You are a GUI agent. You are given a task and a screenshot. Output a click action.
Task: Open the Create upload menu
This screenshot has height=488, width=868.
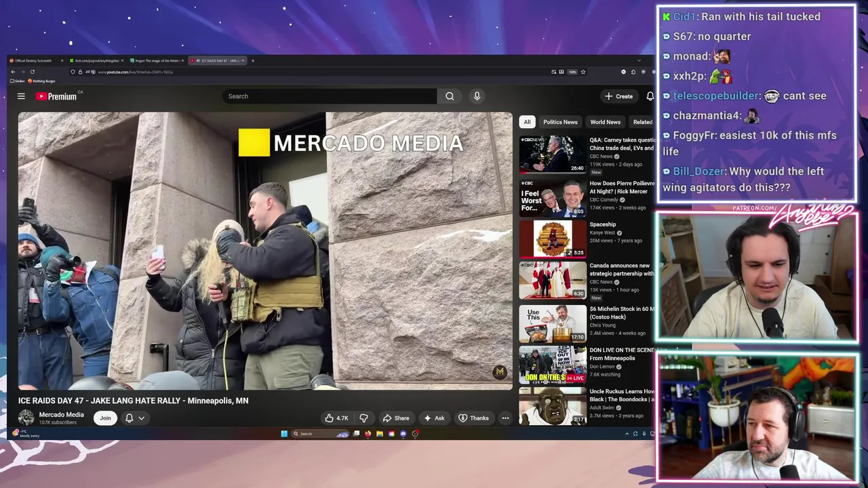tap(619, 96)
